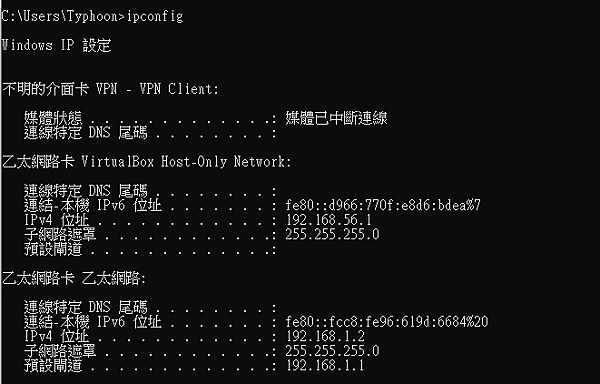Click IPv4 位址 label under 乙太網路 adapter
The image size is (600, 384).
(x=56, y=336)
